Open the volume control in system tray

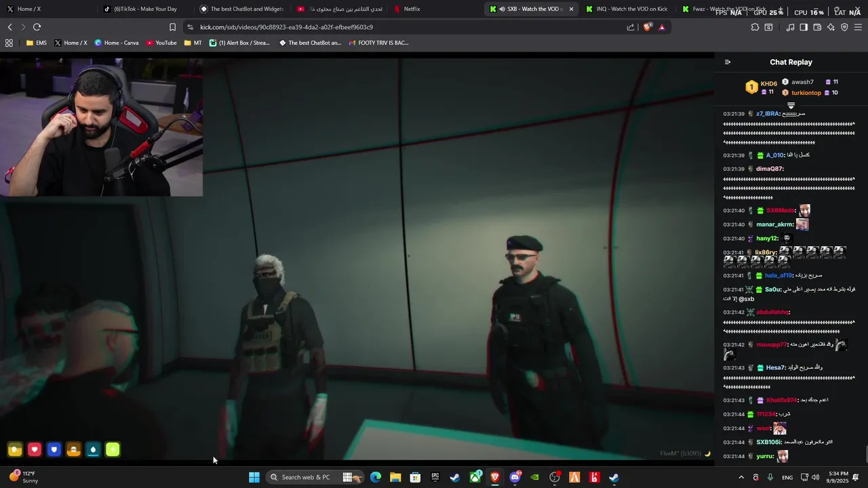815,477
